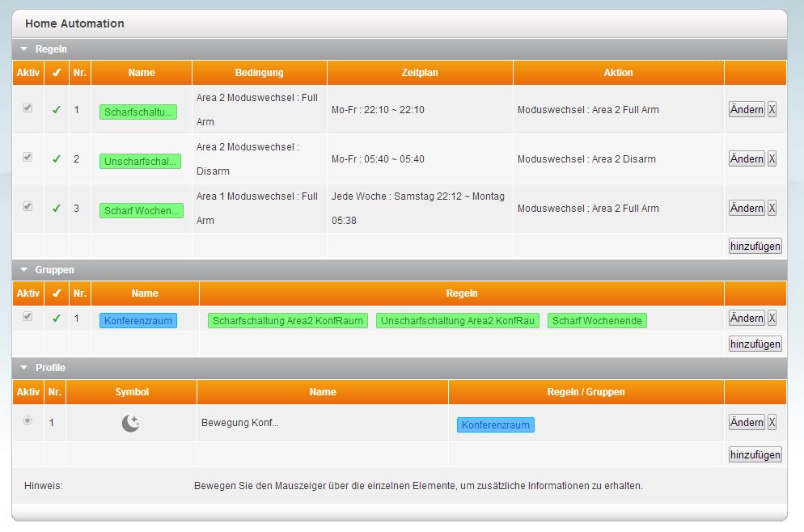Click the moon symbol in Profile row
Image resolution: width=804 pixels, height=532 pixels.
tap(131, 423)
